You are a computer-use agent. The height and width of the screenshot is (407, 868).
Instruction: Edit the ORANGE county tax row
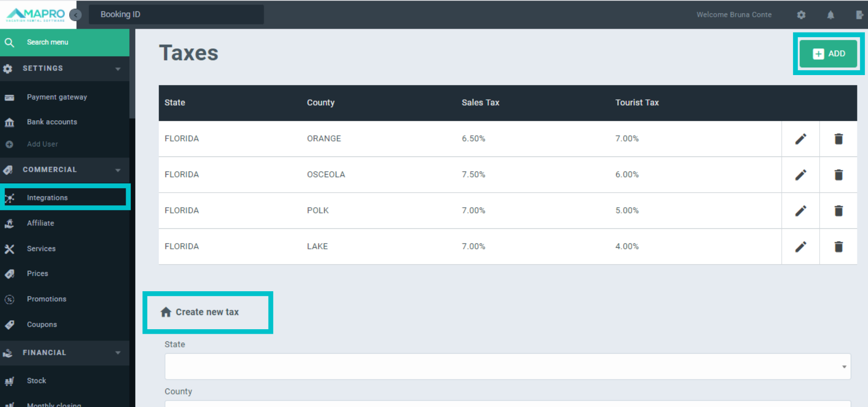(x=800, y=139)
